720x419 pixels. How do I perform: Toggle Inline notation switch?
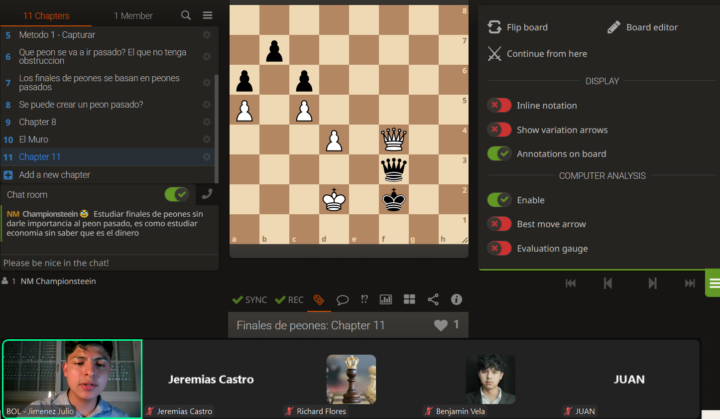pyautogui.click(x=499, y=105)
